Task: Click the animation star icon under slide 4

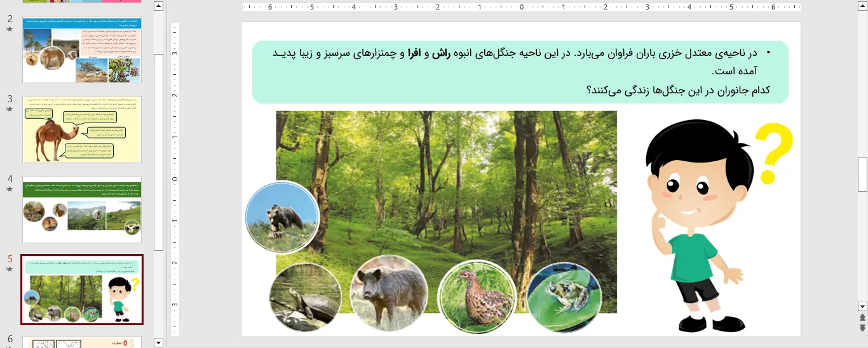Action: (10, 189)
